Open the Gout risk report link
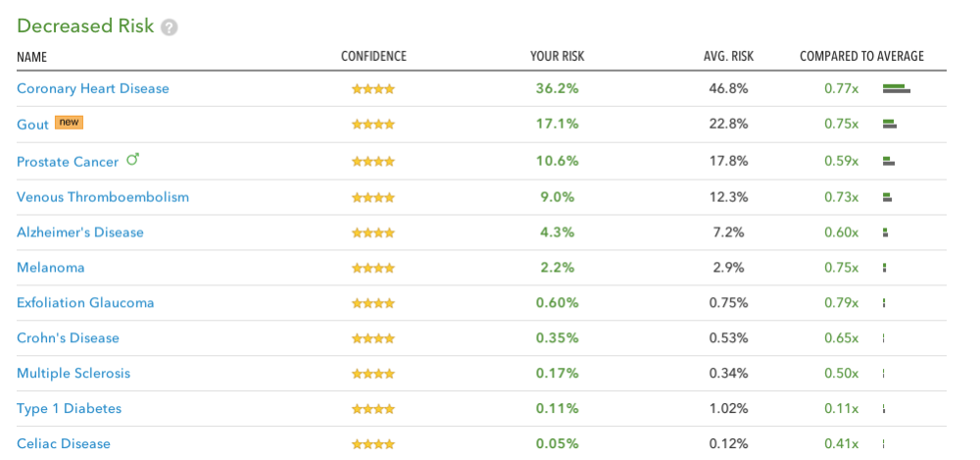Image resolution: width=980 pixels, height=460 pixels. coord(32,125)
